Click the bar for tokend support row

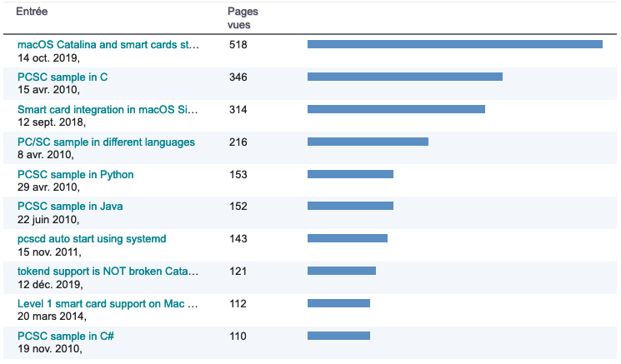pos(342,271)
